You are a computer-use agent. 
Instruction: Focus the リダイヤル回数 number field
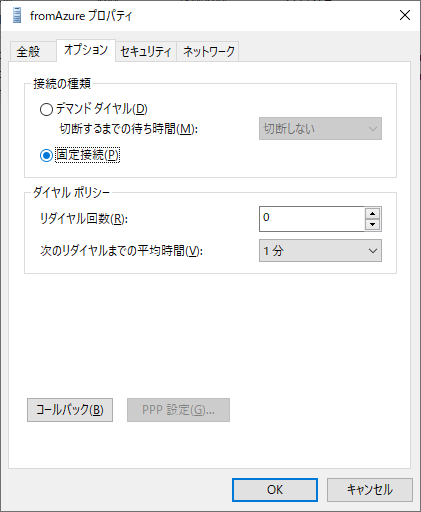pos(312,219)
